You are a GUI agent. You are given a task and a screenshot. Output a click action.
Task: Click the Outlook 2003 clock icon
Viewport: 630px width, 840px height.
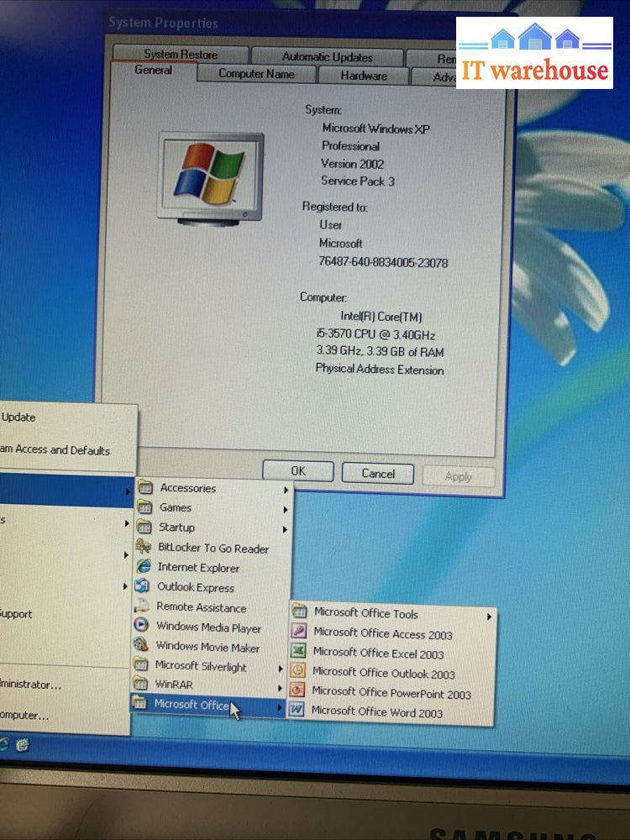(x=298, y=669)
